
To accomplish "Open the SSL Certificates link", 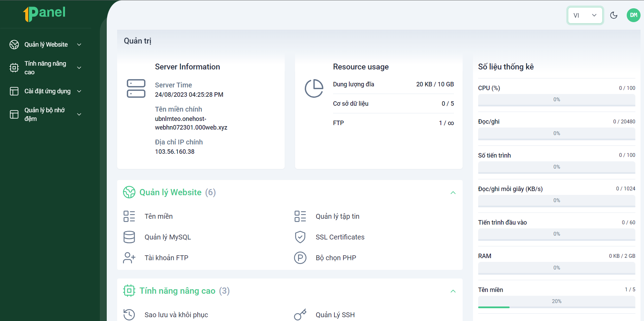I will pyautogui.click(x=340, y=237).
